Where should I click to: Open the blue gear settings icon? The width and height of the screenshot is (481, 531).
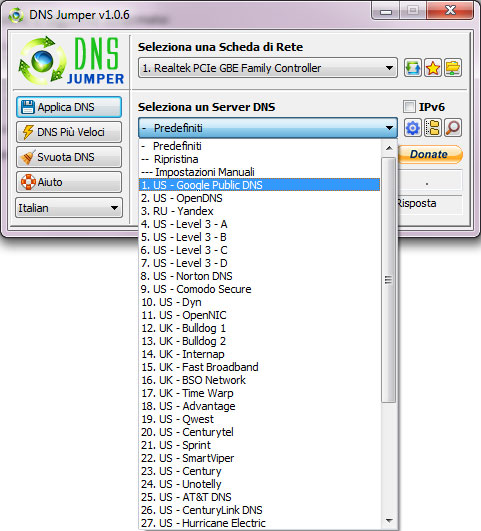[413, 128]
